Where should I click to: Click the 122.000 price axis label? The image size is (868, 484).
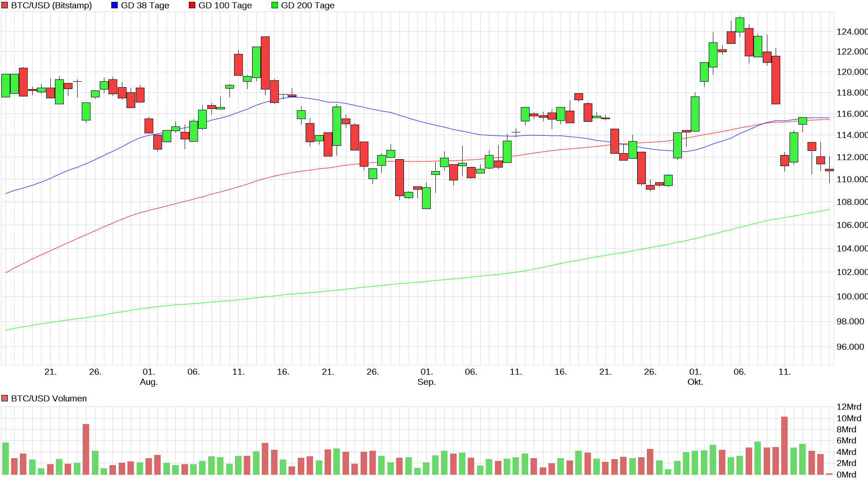coord(852,51)
